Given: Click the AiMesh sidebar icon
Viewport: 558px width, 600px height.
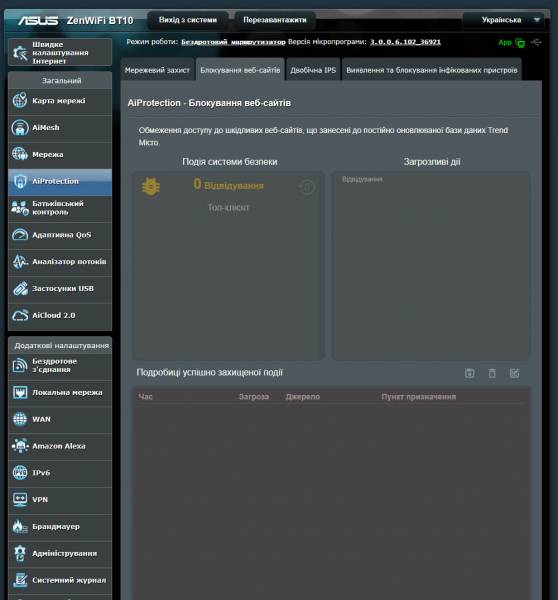Looking at the screenshot, I should [x=20, y=127].
